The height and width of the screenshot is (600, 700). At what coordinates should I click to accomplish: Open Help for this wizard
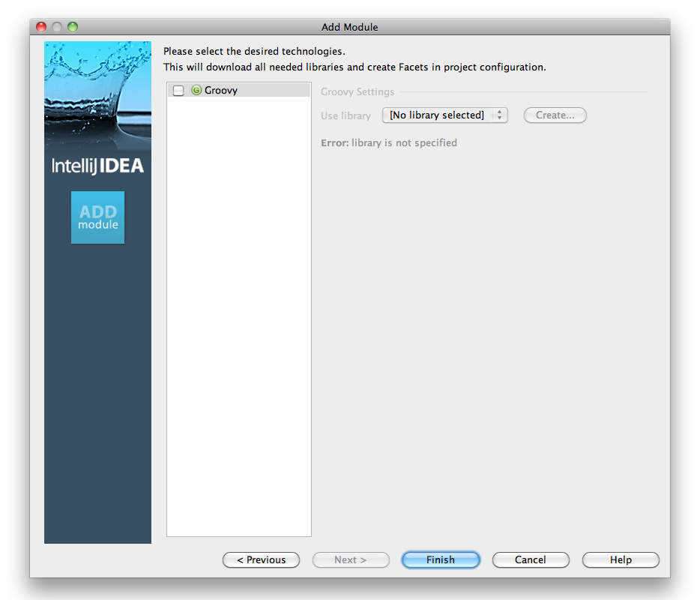tap(621, 559)
